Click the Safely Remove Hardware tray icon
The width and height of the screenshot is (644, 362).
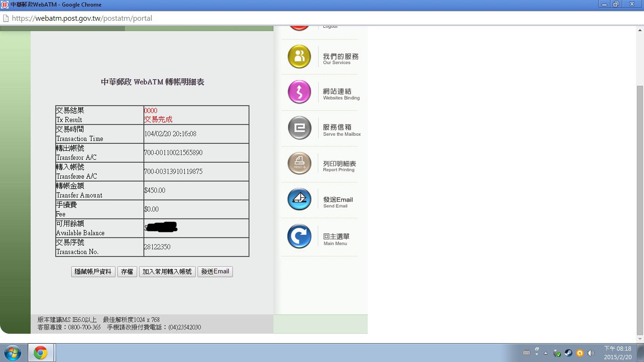[x=557, y=353]
